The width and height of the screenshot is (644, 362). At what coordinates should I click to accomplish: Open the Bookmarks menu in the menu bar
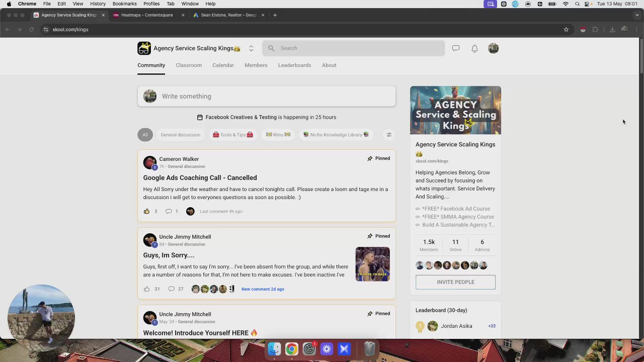pyautogui.click(x=124, y=4)
